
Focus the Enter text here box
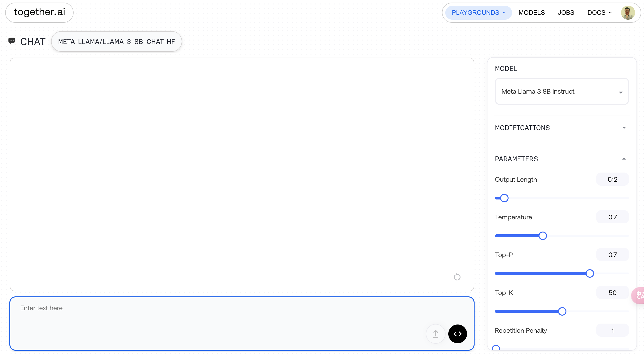241,323
